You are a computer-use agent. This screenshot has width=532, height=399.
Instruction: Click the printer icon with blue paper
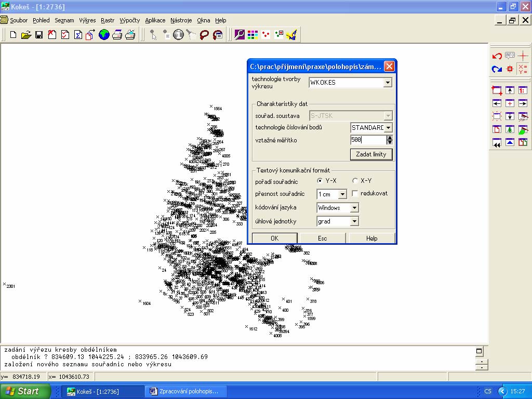(130, 35)
